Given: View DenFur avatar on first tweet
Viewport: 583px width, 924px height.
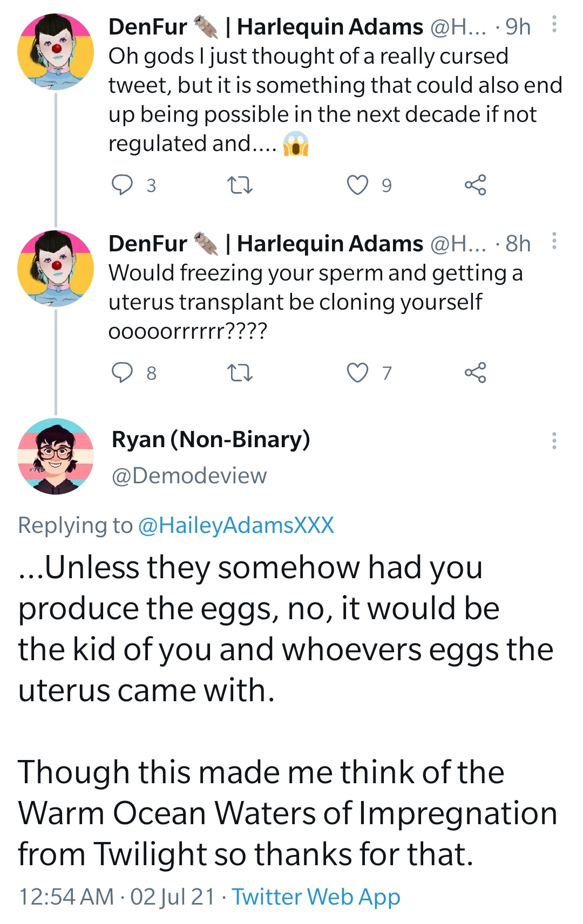Looking at the screenshot, I should click(56, 52).
